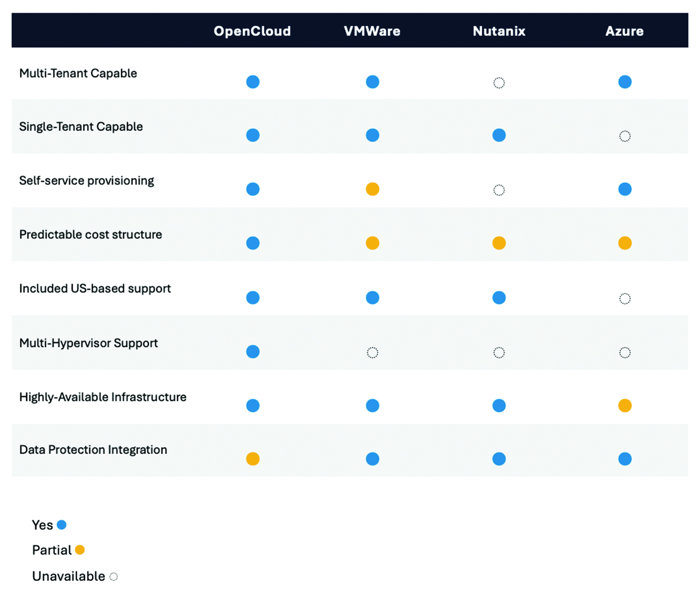Click the "Self-service provisioning" row label
The image size is (700, 597).
[86, 181]
